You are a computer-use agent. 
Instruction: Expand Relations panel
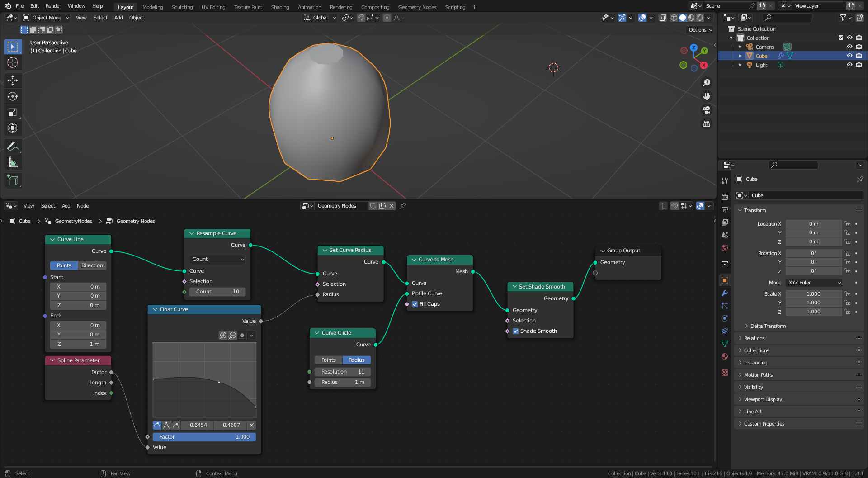point(754,338)
